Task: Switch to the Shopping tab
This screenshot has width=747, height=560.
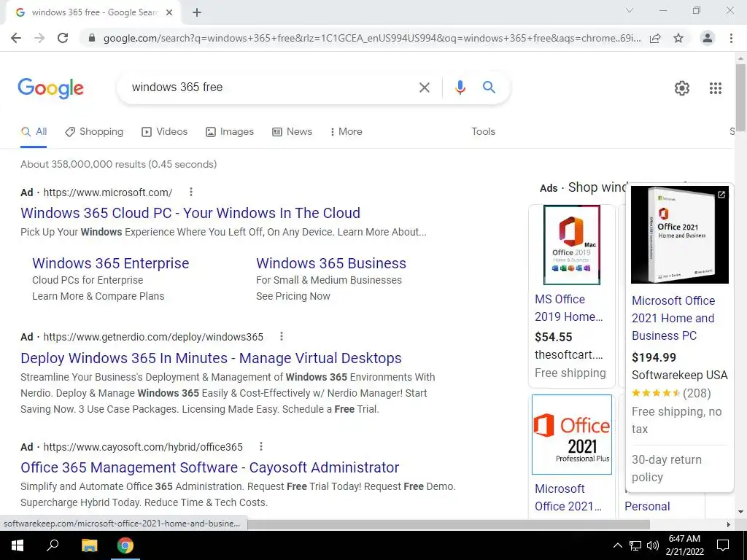Action: pyautogui.click(x=94, y=131)
